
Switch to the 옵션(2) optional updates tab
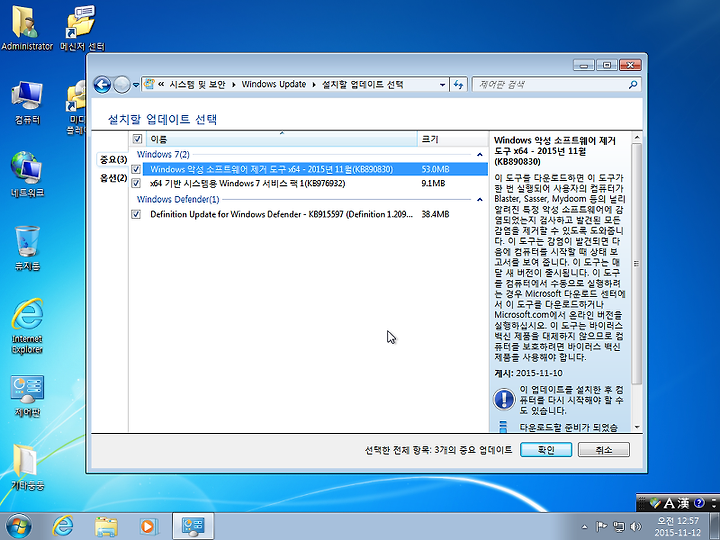click(x=113, y=178)
